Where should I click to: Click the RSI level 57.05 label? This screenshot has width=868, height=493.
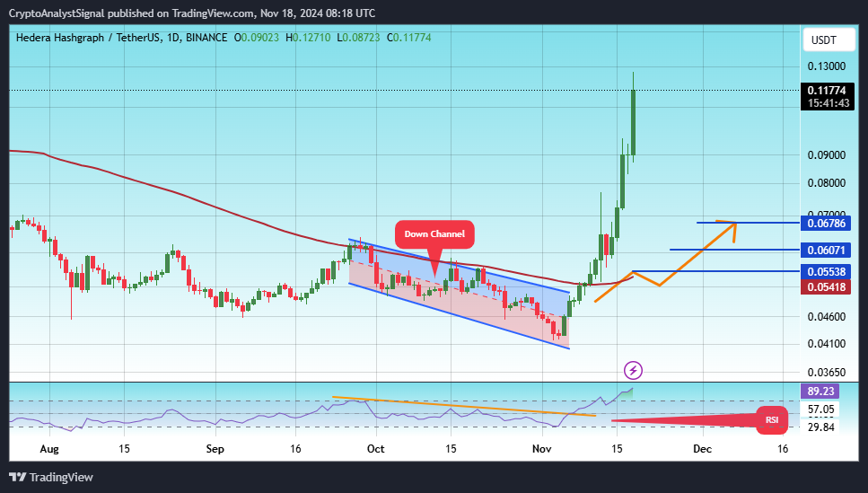(820, 409)
